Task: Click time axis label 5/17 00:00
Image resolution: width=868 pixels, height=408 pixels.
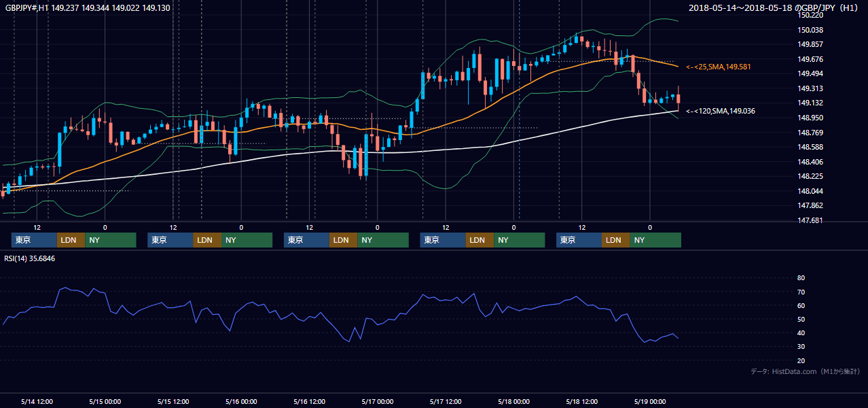Action: coord(377,401)
